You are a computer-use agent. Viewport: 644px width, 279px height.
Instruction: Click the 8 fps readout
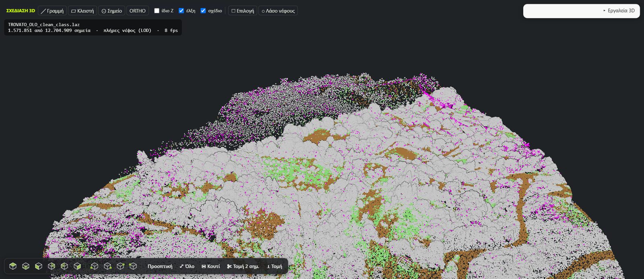click(171, 31)
